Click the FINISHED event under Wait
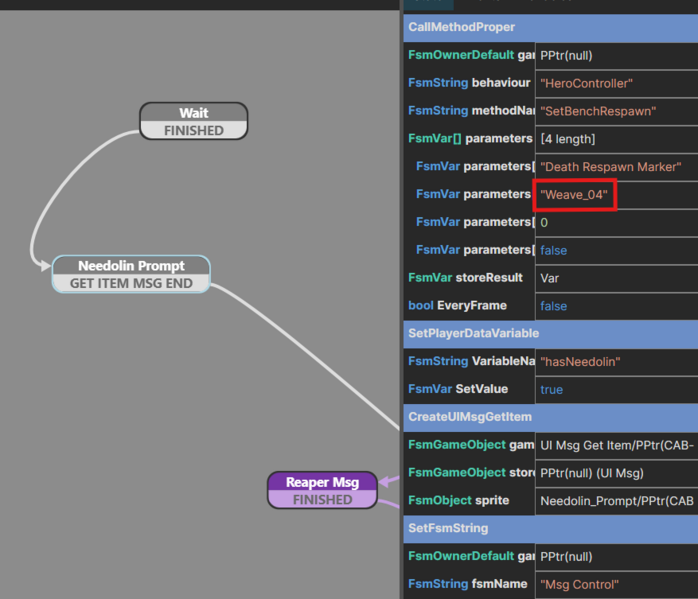 click(x=193, y=130)
